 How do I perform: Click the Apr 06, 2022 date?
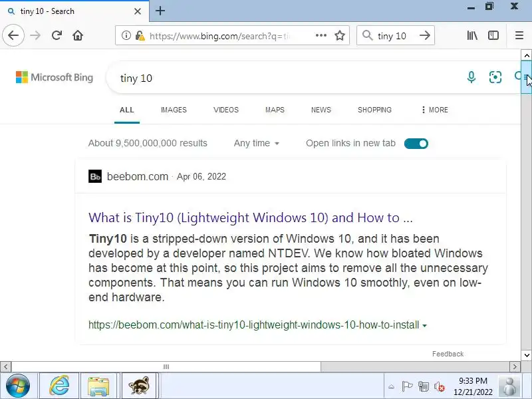click(x=201, y=176)
